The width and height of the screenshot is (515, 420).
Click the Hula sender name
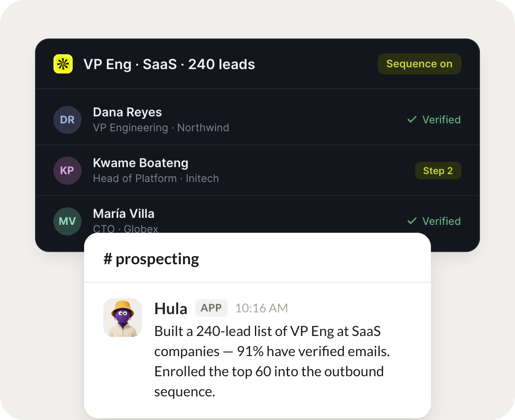pyautogui.click(x=171, y=309)
